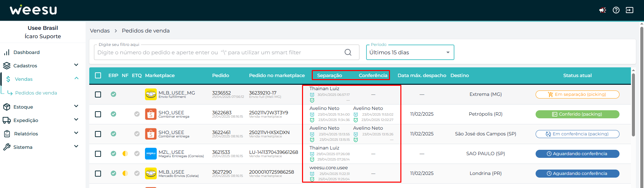Click Mercado Livre icon for order 3236552
The height and width of the screenshot is (188, 644).
point(151,94)
